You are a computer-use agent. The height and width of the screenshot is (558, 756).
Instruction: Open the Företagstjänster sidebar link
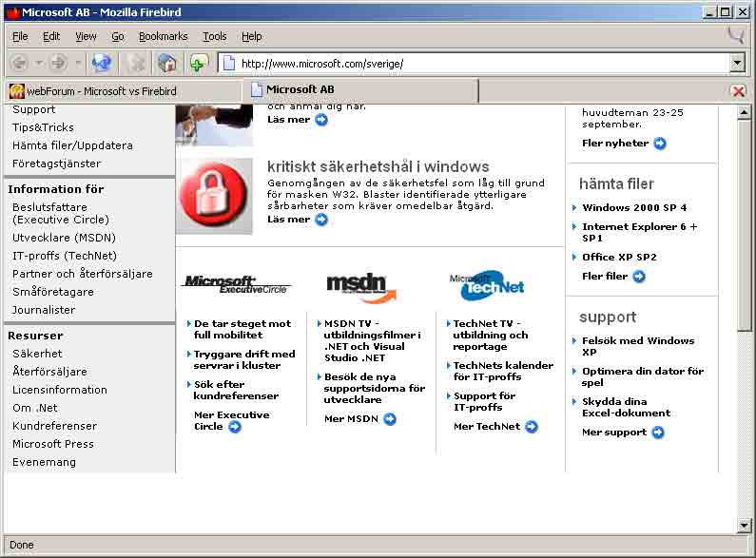(x=57, y=164)
